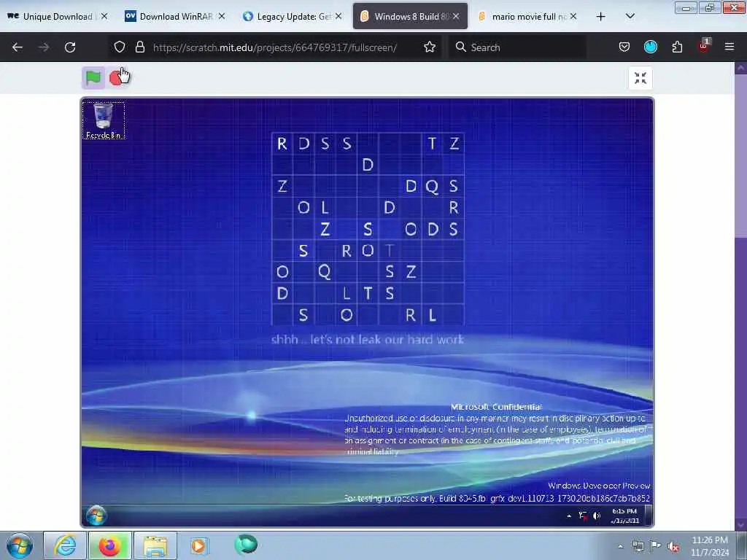Expand hidden icons in project tray
This screenshot has width=747, height=560.
click(569, 516)
